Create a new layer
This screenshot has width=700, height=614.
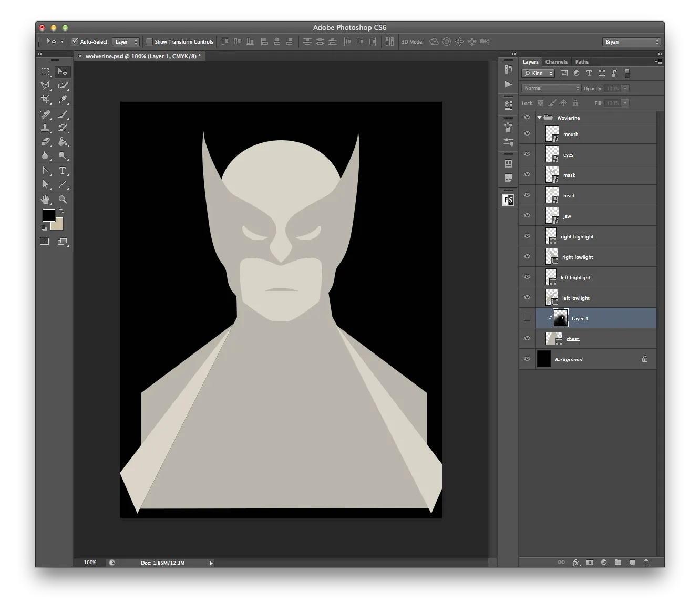pyautogui.click(x=632, y=563)
